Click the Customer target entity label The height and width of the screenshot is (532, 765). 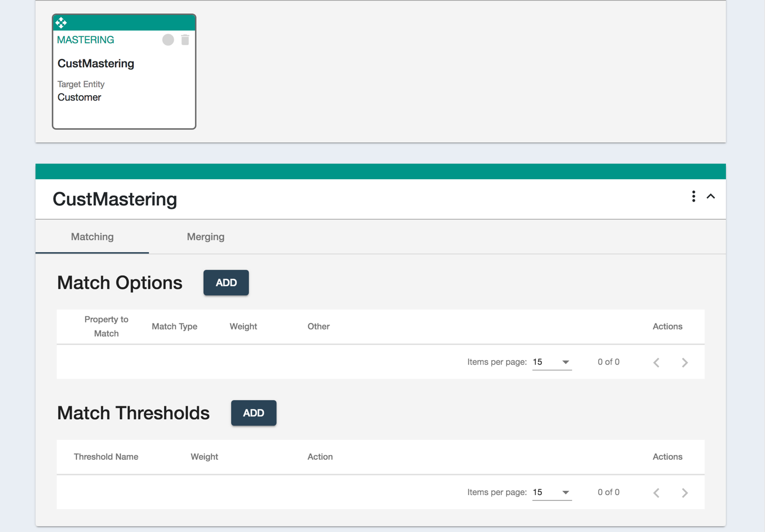(x=79, y=97)
